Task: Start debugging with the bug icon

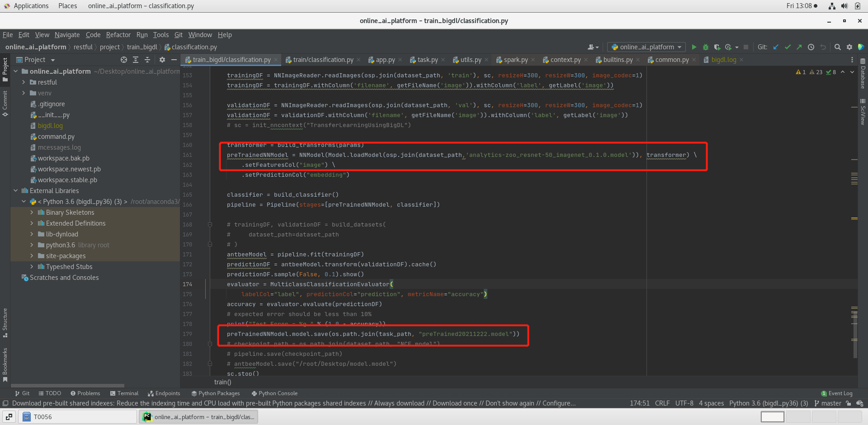Action: pos(706,47)
